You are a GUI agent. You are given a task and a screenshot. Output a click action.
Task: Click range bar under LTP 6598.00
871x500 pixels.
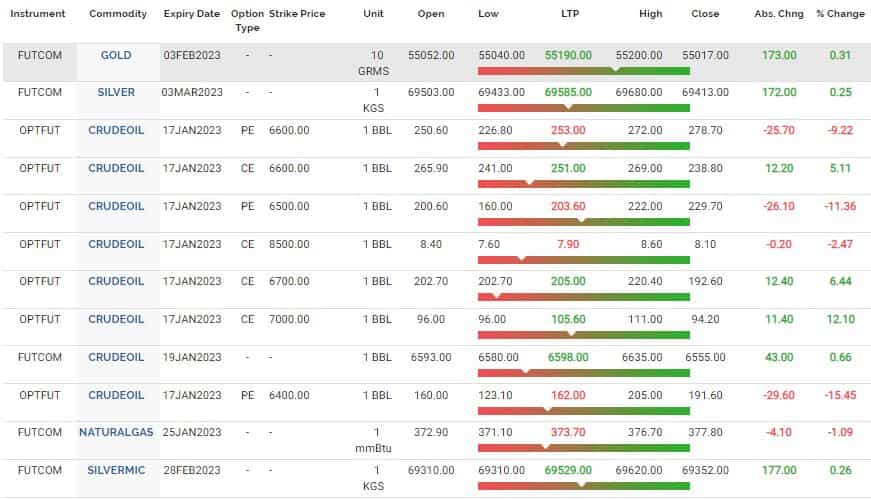[584, 373]
